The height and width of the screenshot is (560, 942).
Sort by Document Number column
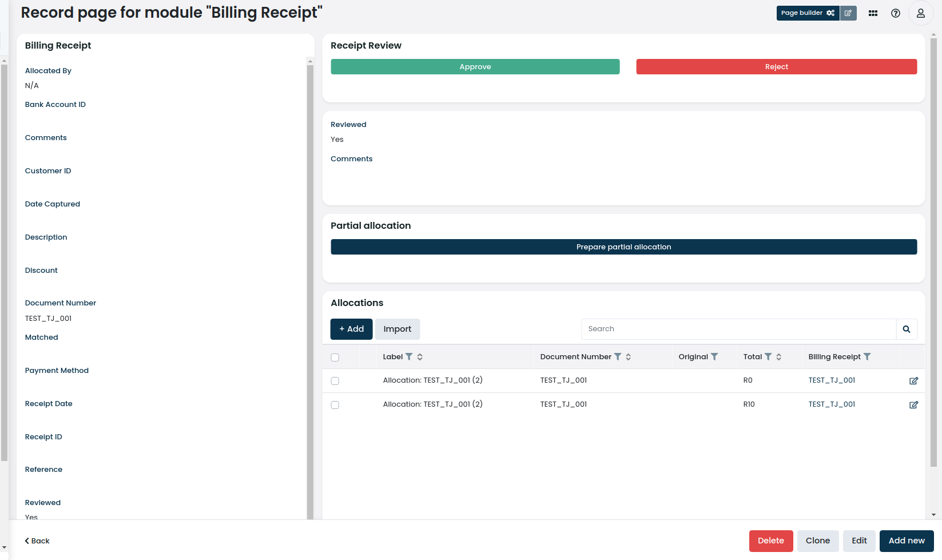point(629,357)
